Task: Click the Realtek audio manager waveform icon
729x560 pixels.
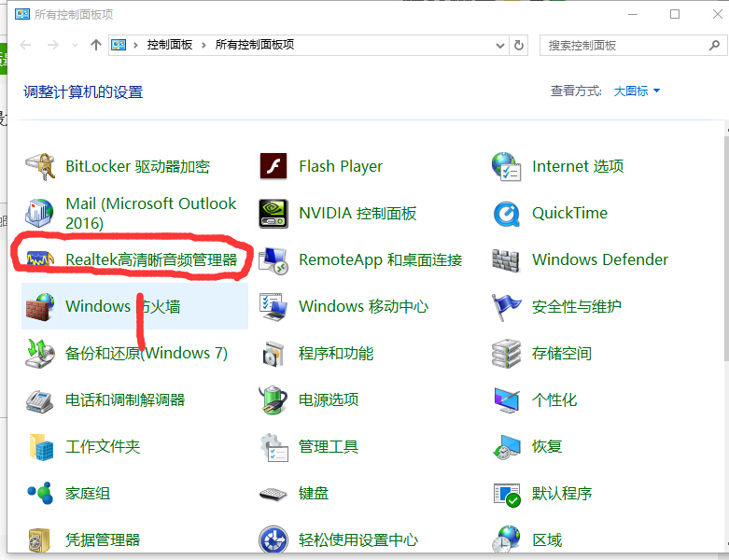Action: click(40, 259)
